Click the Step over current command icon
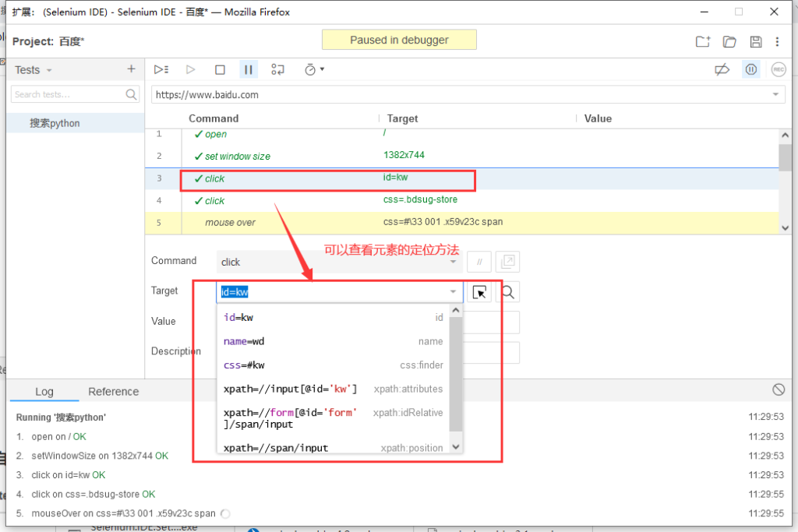The width and height of the screenshot is (798, 532). [277, 69]
